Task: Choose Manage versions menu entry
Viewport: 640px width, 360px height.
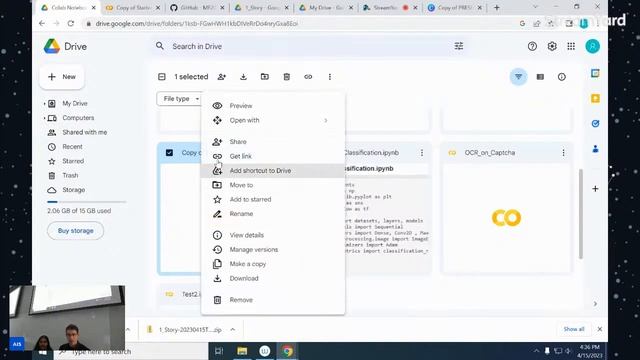Action: click(x=273, y=249)
